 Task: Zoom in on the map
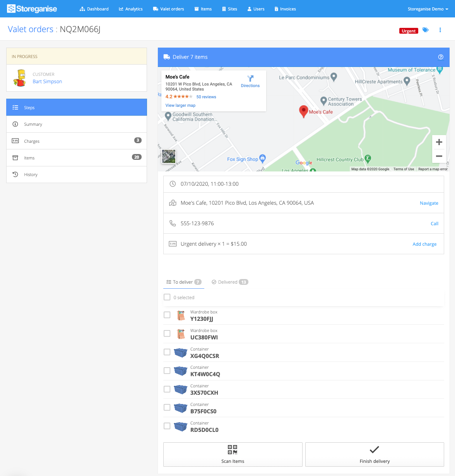click(439, 142)
